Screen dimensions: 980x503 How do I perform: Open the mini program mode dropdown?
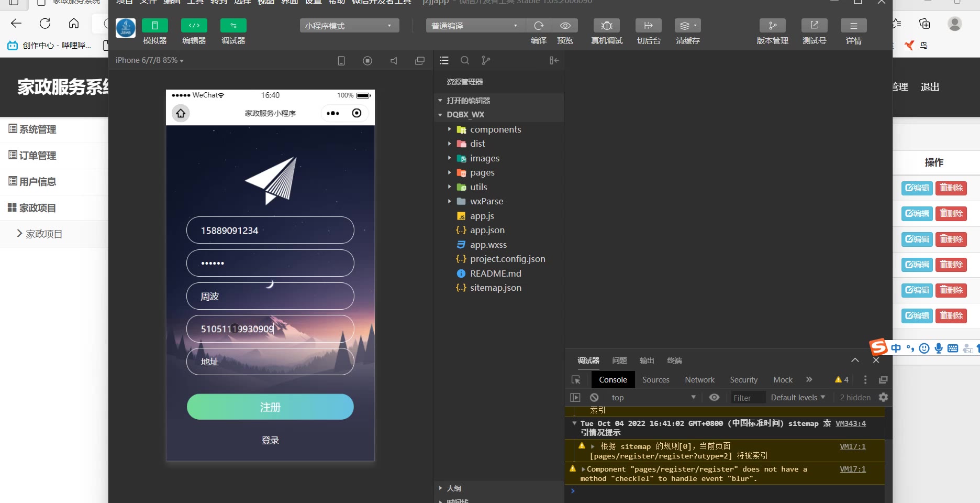pos(349,26)
